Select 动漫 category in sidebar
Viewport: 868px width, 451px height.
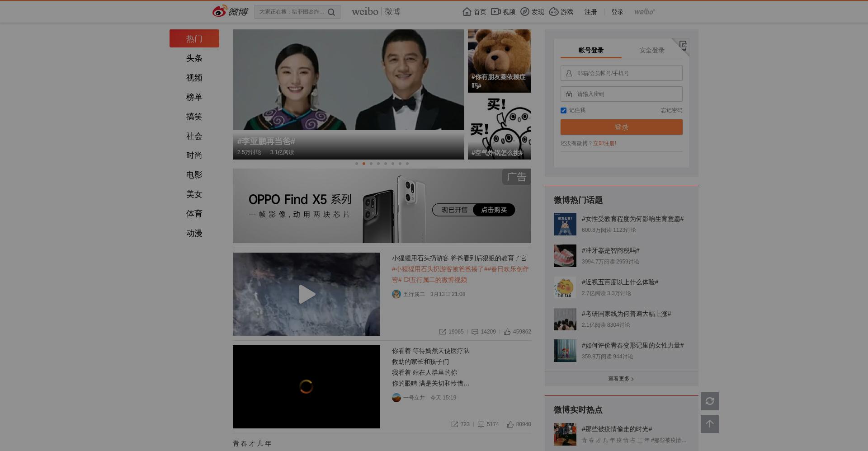[x=194, y=233]
